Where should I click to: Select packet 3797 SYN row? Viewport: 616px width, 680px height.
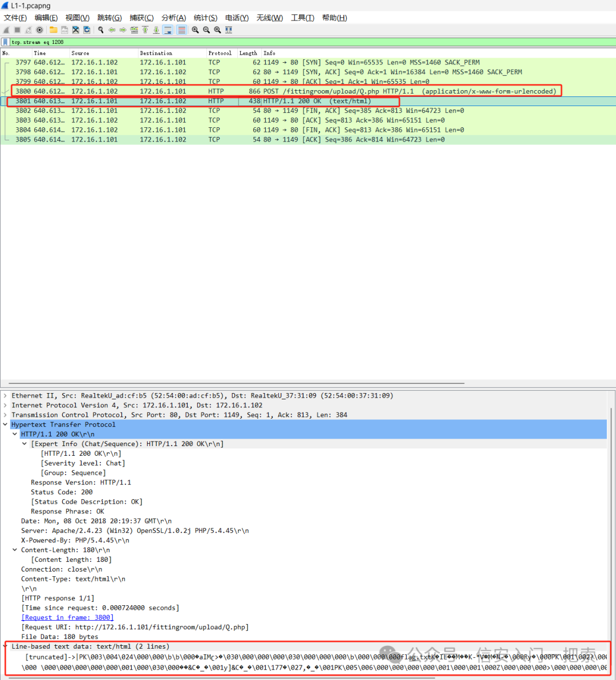point(308,62)
